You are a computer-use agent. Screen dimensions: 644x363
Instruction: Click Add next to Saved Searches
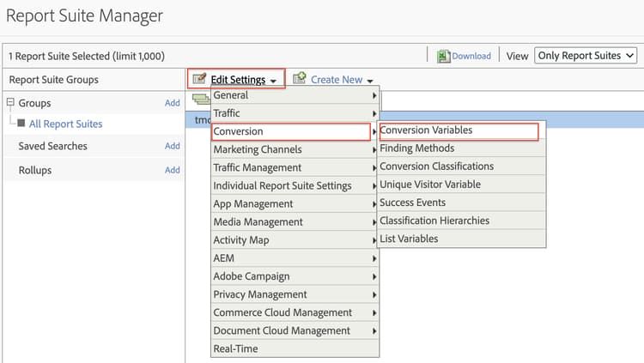pos(173,146)
